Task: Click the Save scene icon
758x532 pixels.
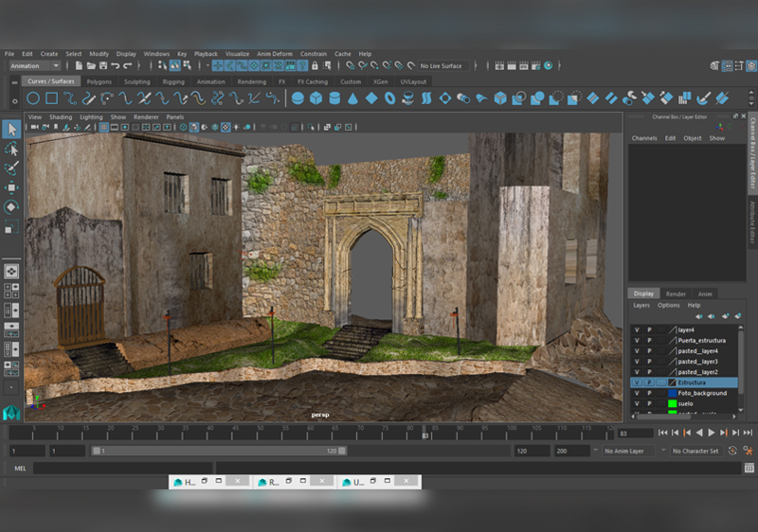Action: coord(103,65)
